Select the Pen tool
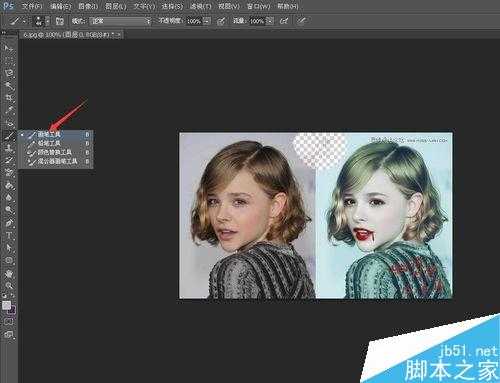 (9, 223)
